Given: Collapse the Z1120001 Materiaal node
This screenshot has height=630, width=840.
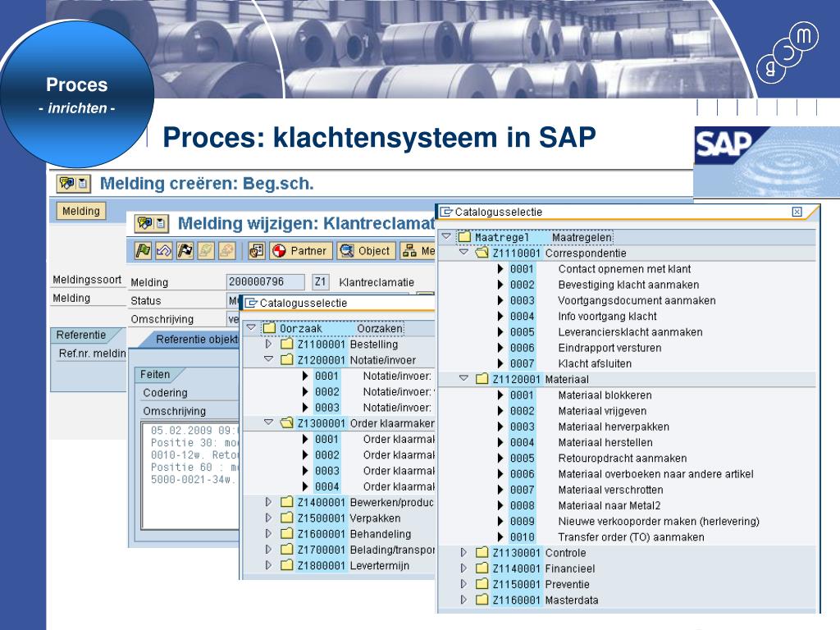Looking at the screenshot, I should 464,378.
